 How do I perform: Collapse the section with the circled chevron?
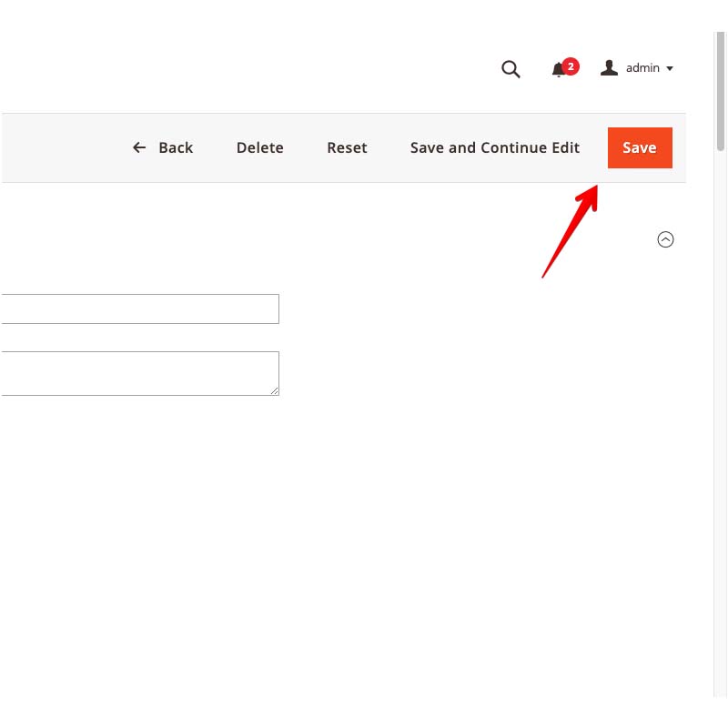(665, 239)
